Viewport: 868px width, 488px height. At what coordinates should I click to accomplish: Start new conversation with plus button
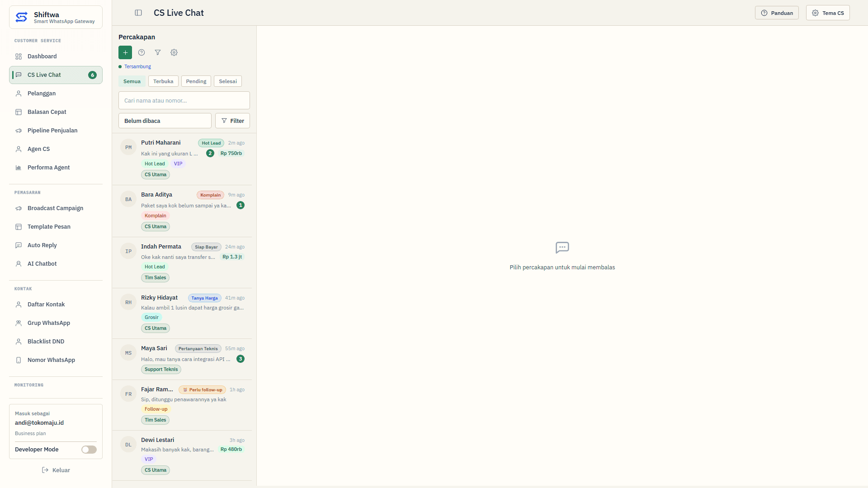pos(125,52)
